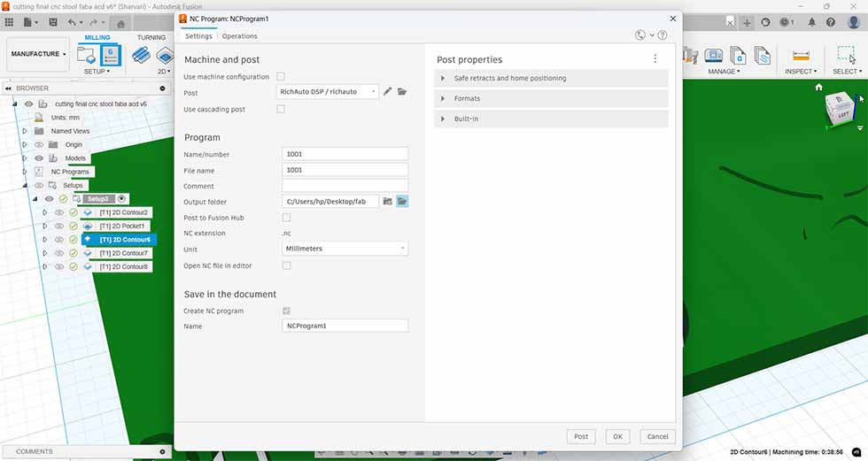Tick Open NC file in editor checkbox
This screenshot has height=461, width=868.
[x=286, y=265]
